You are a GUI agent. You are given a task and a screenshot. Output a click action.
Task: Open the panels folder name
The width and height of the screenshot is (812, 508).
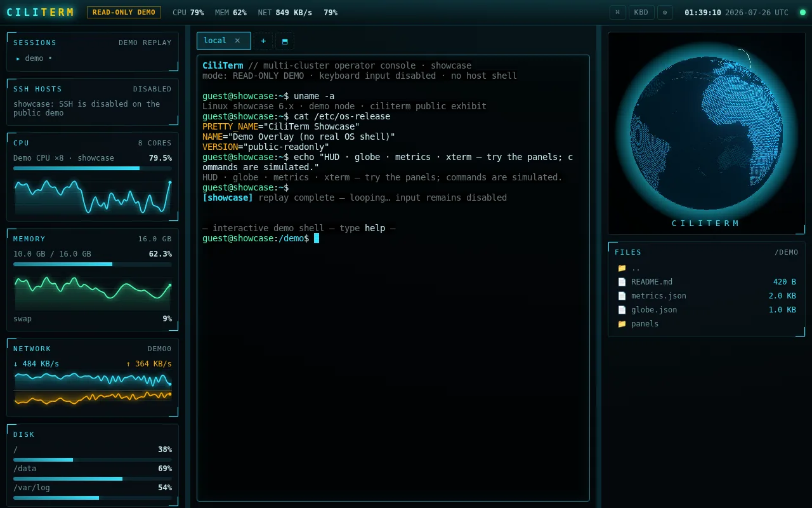point(645,324)
